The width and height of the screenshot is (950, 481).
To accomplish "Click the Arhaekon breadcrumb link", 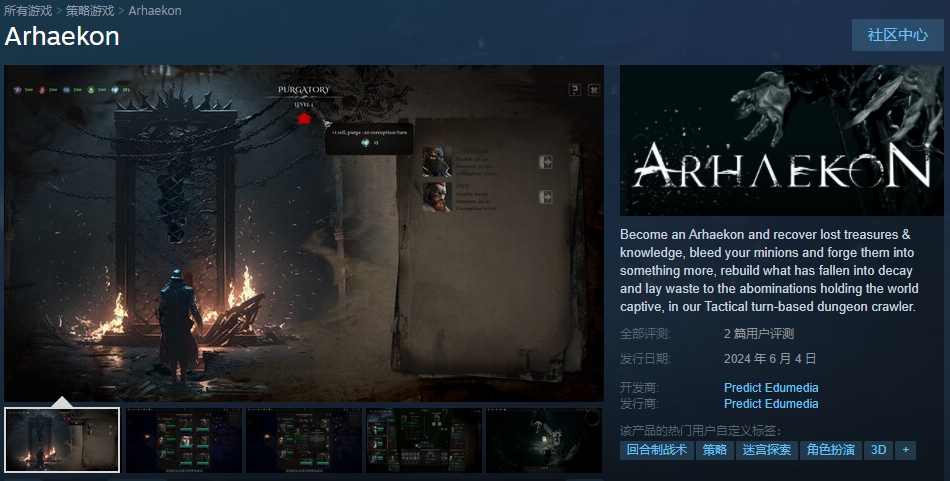I will 154,10.
